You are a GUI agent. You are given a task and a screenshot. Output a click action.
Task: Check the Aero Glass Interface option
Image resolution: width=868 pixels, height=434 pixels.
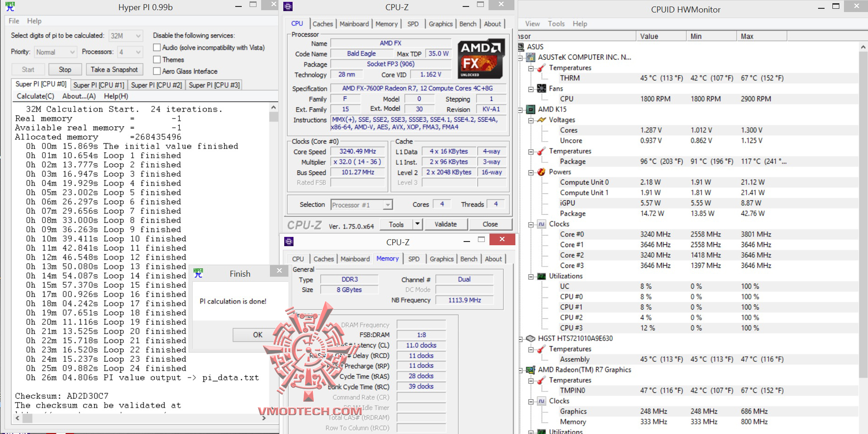pyautogui.click(x=157, y=71)
